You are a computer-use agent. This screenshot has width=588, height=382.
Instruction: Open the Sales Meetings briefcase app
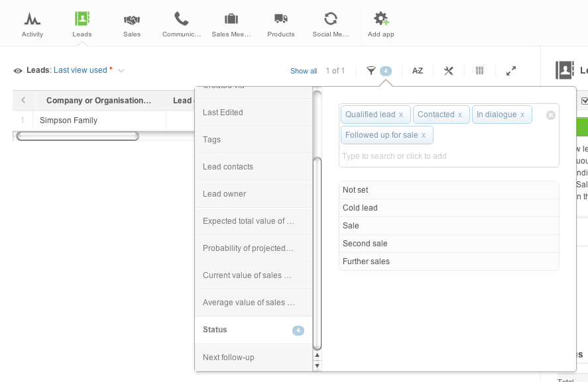coord(231,24)
